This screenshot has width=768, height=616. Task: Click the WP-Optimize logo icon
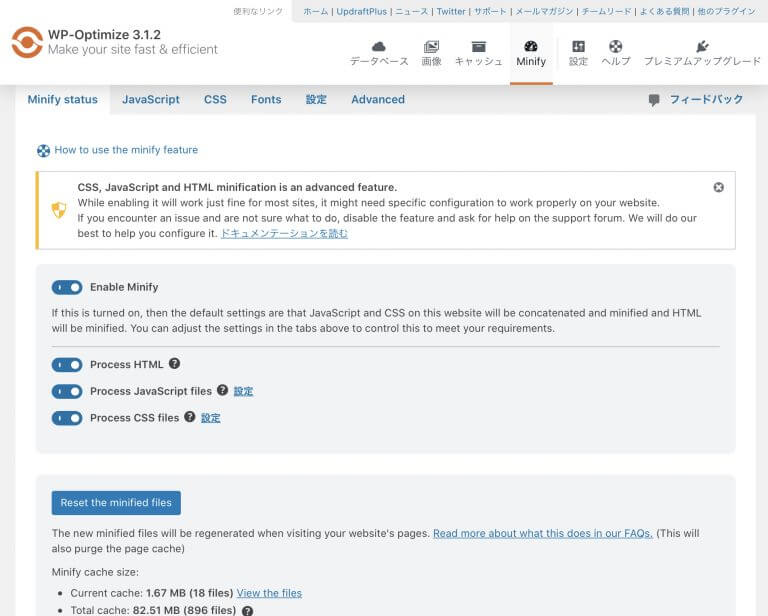[27, 42]
